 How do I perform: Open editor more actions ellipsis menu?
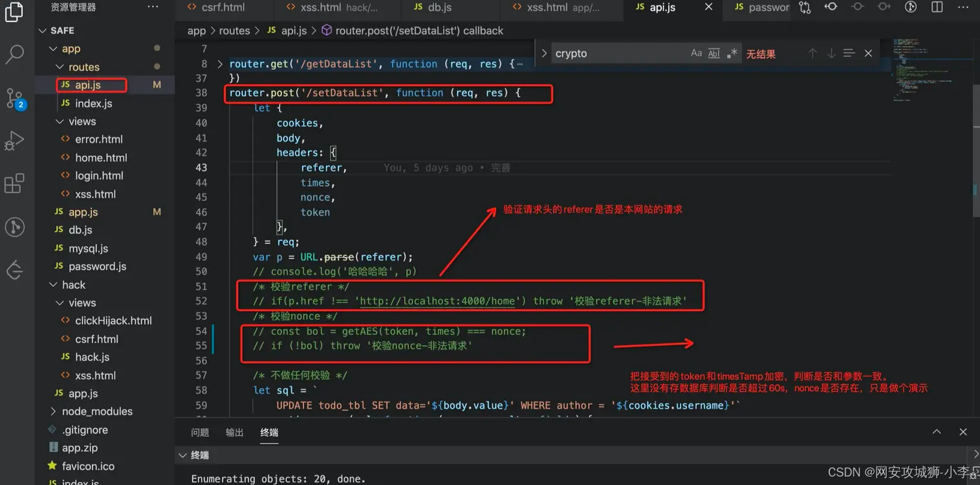[963, 7]
